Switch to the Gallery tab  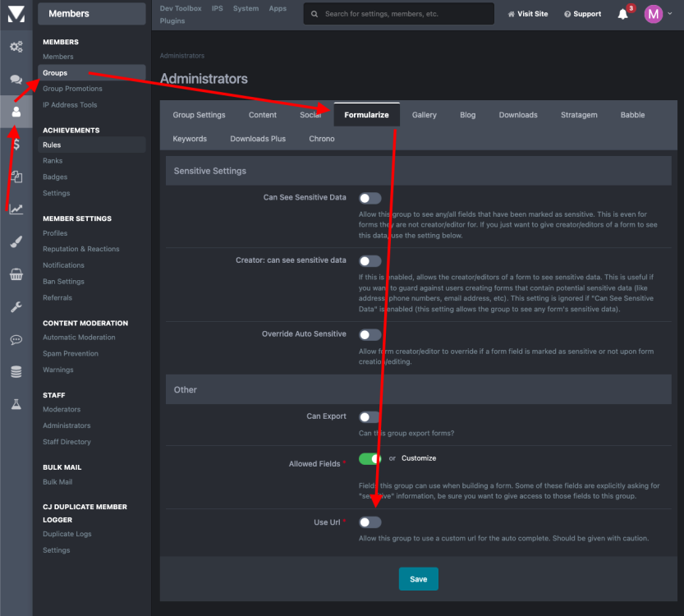(424, 115)
